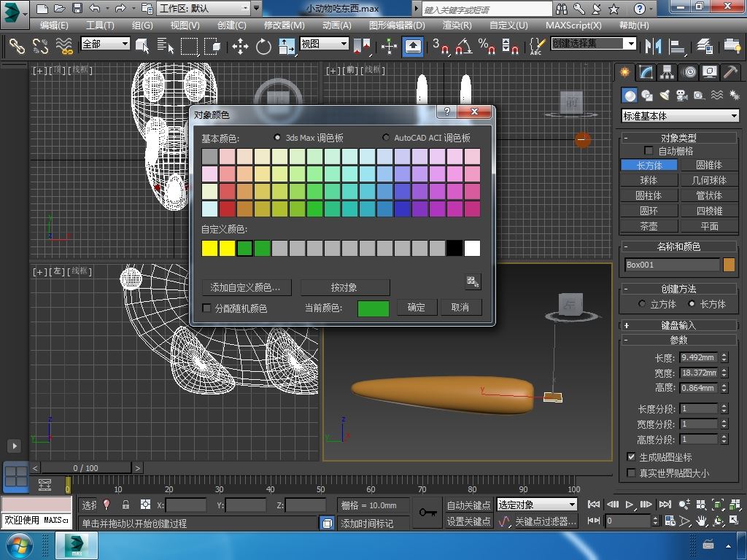Uncheck the 生成贴图坐标 checkbox
This screenshot has width=747, height=560.
[x=631, y=457]
